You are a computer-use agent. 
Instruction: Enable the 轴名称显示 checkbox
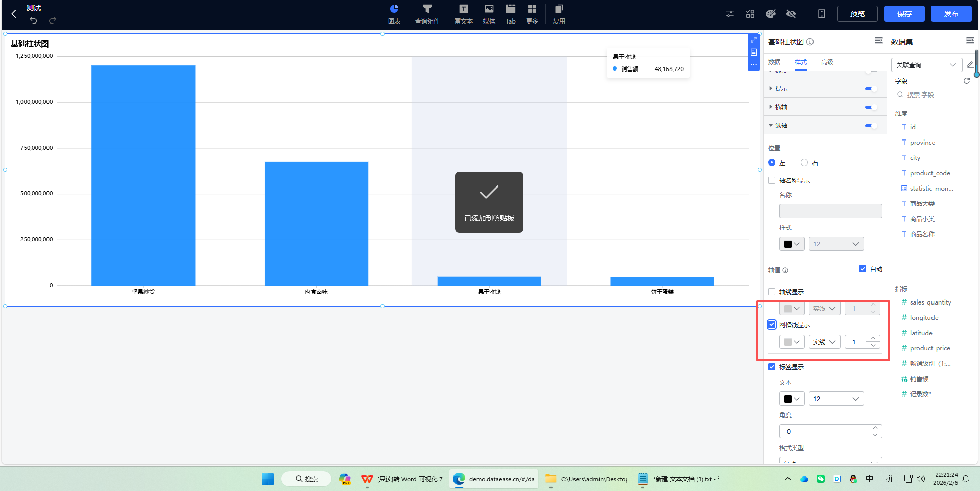pyautogui.click(x=772, y=180)
